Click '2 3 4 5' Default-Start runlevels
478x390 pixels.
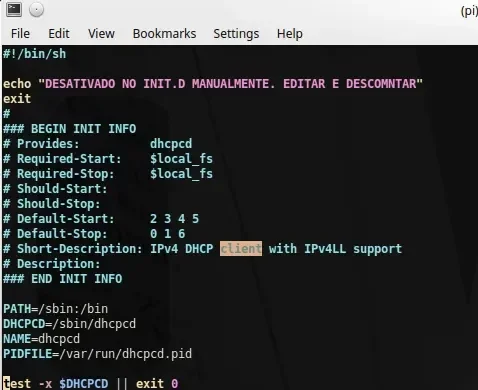tap(174, 219)
